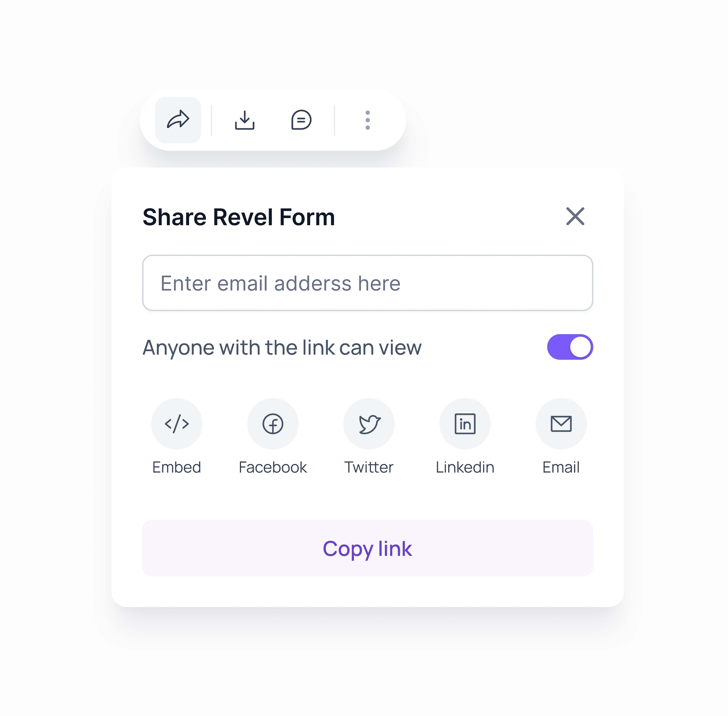The width and height of the screenshot is (728, 716).
Task: Close the Share Revel Form dialog
Action: 575,216
